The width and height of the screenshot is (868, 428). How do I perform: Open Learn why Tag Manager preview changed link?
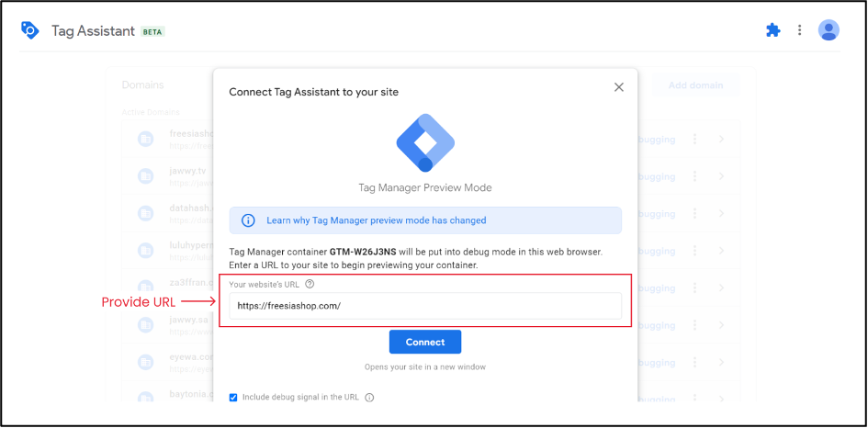(x=377, y=220)
